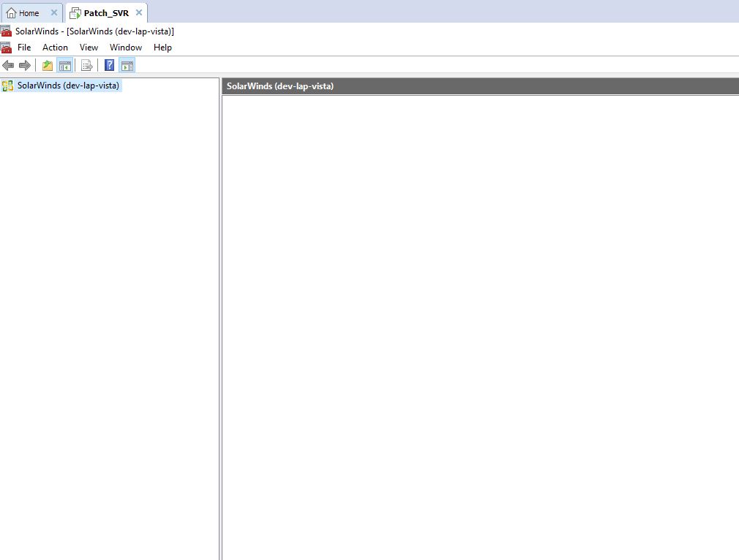Open the View menu

[89, 48]
